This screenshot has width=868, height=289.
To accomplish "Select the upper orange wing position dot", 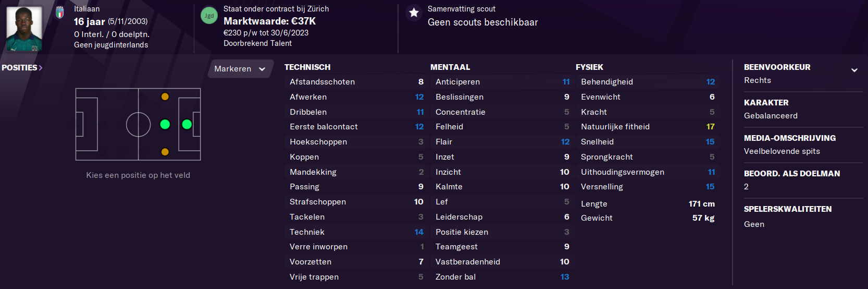I will click(165, 97).
